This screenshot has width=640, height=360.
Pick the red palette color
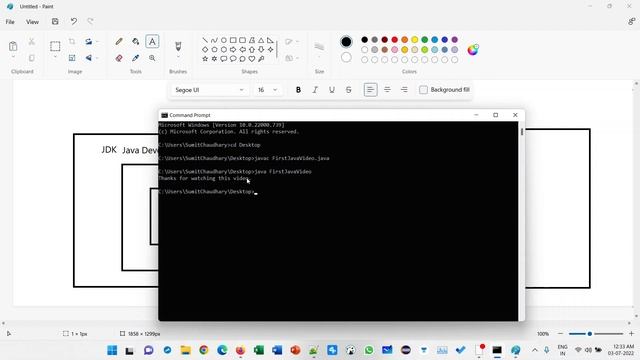click(x=394, y=40)
